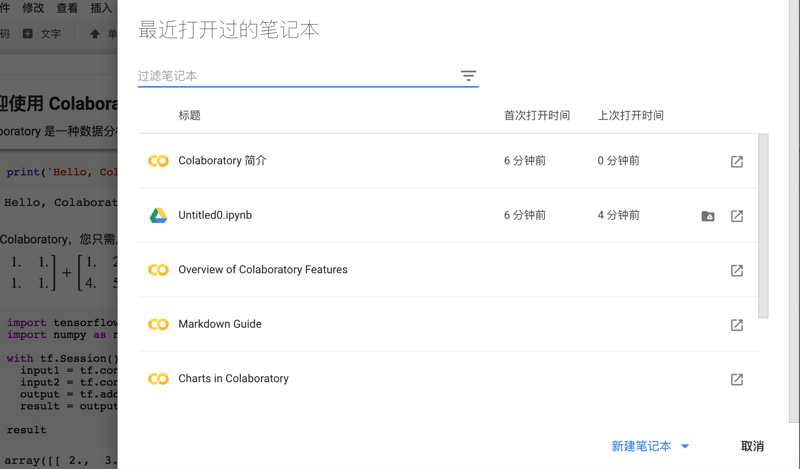Open 查看 menu in background window
This screenshot has height=469, width=800.
67,8
